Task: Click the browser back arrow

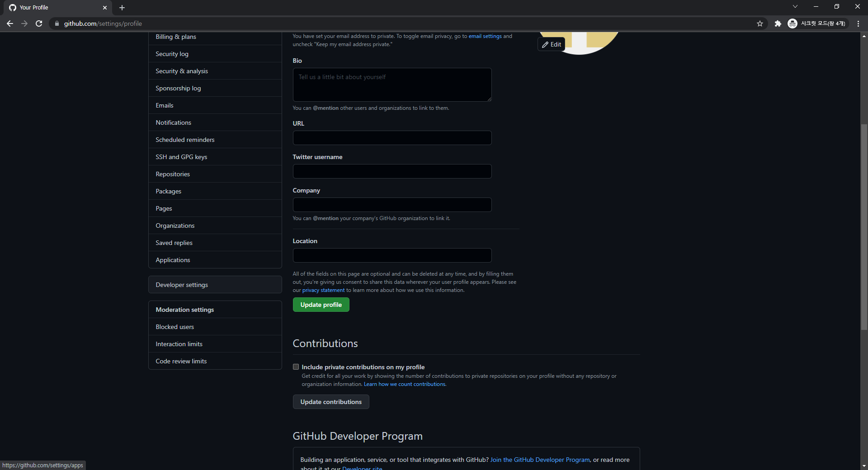Action: pyautogui.click(x=10, y=23)
